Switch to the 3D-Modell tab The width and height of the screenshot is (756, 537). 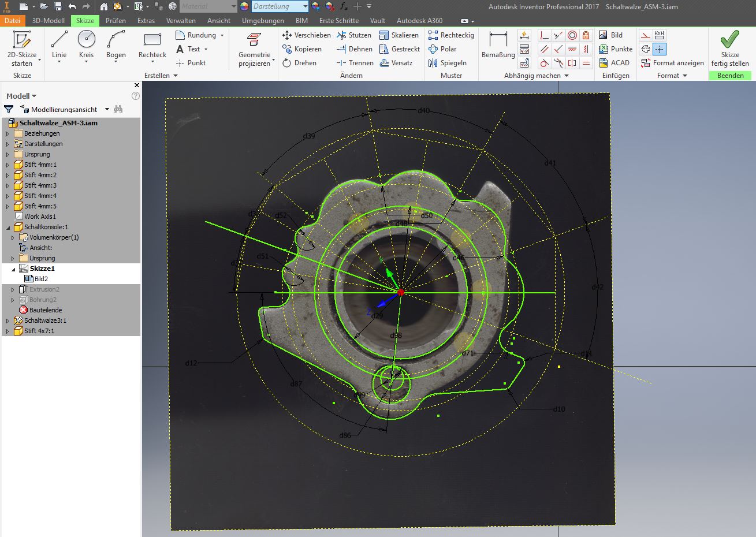click(48, 20)
